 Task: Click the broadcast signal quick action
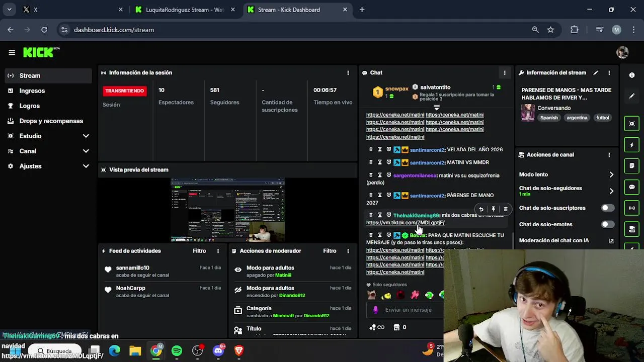tap(632, 208)
